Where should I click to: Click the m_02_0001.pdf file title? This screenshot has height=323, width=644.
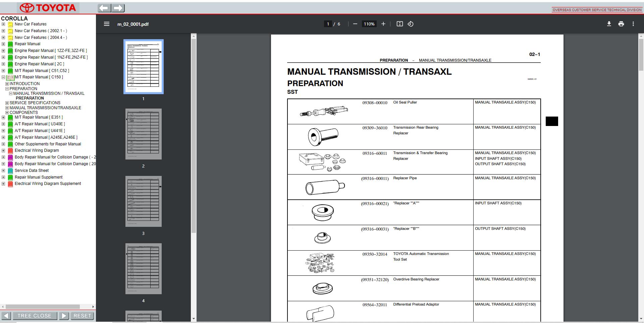pyautogui.click(x=133, y=24)
